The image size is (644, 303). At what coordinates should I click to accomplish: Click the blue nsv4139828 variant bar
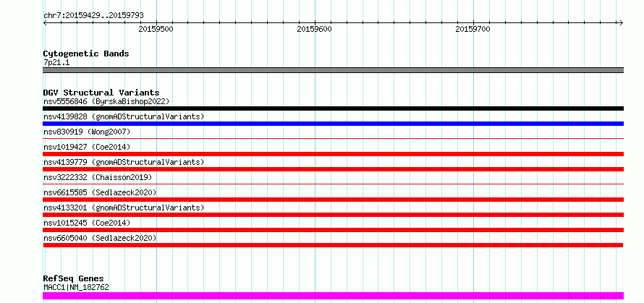[x=333, y=124]
